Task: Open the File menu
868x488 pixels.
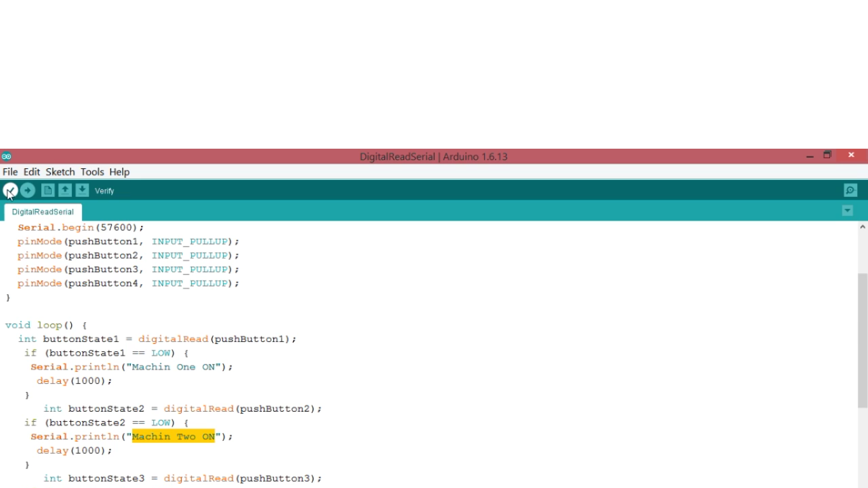Action: tap(10, 172)
